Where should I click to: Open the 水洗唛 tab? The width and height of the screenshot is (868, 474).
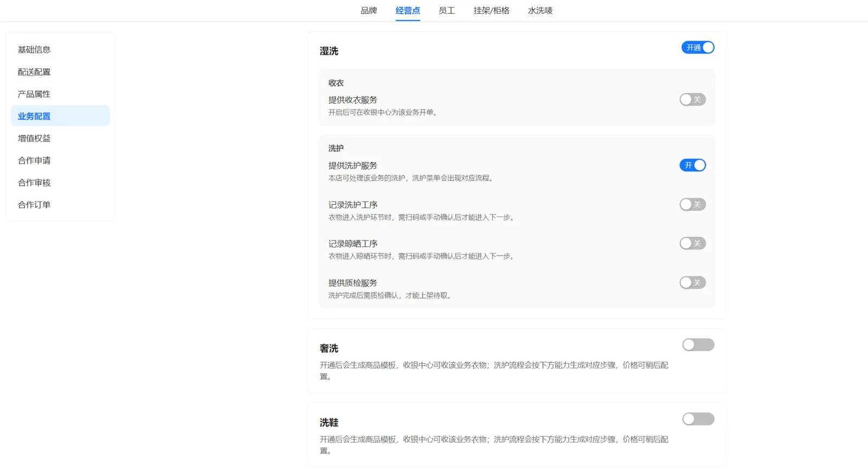click(540, 10)
